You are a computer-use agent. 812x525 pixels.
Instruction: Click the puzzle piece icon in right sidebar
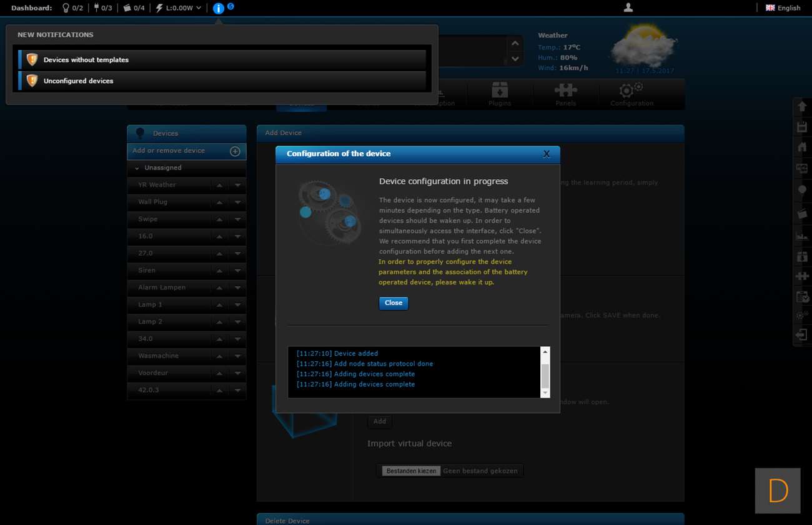pyautogui.click(x=802, y=276)
